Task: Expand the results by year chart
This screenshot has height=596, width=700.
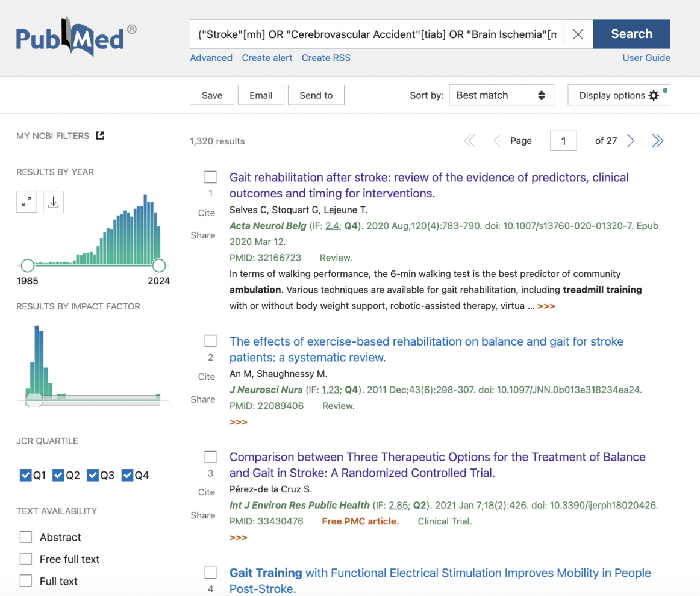Action: point(27,202)
